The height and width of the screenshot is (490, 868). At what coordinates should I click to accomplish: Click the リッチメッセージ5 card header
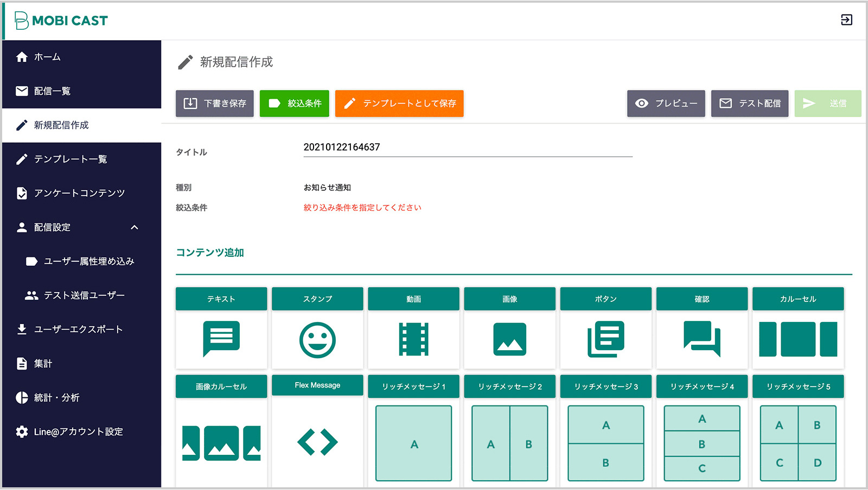coord(798,386)
